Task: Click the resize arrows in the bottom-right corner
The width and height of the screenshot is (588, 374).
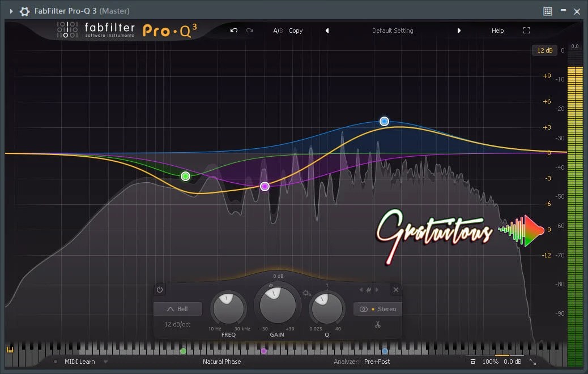Action: point(533,361)
